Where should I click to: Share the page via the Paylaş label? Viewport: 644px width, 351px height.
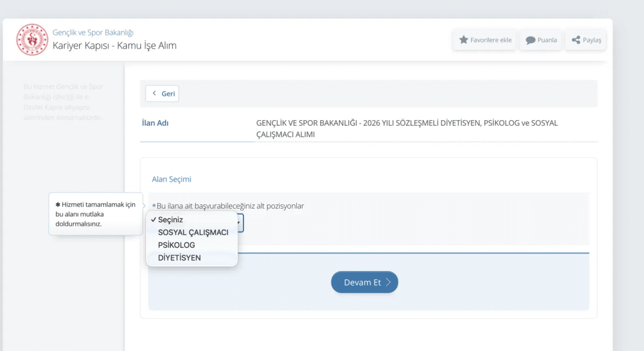[x=592, y=40]
